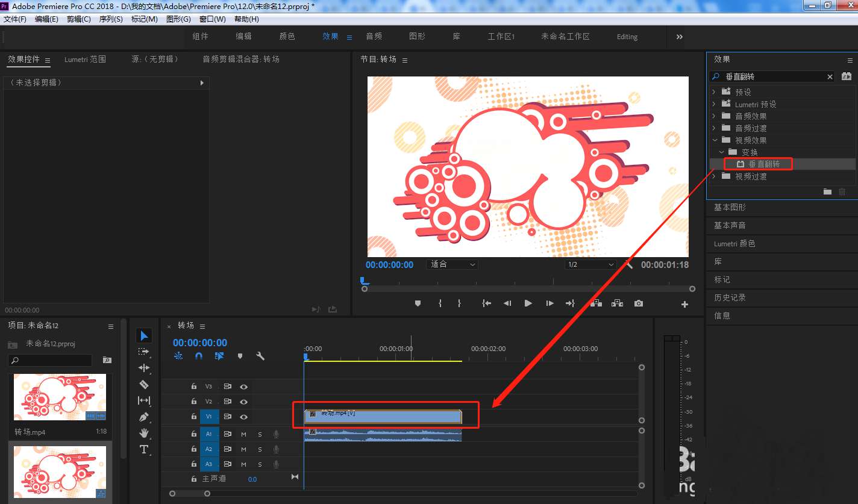Clear the effects search field text
This screenshot has width=858, height=504.
point(830,76)
